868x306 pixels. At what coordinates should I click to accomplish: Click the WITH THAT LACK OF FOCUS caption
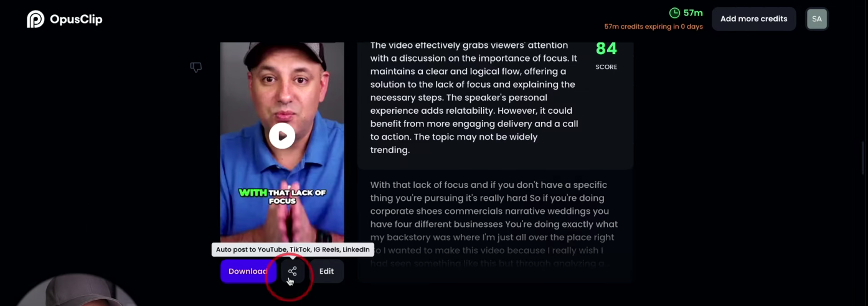pyautogui.click(x=282, y=197)
